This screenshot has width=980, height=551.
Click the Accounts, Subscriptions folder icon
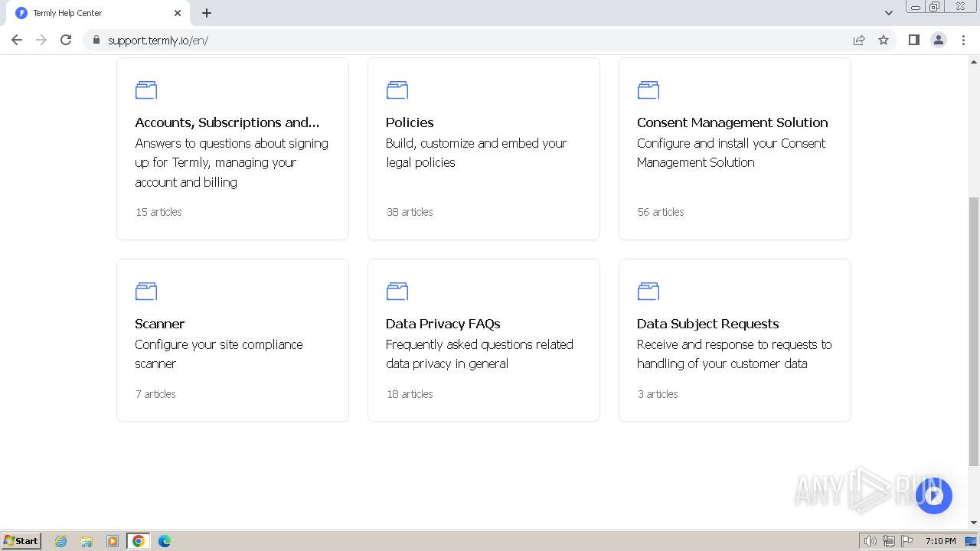point(146,90)
